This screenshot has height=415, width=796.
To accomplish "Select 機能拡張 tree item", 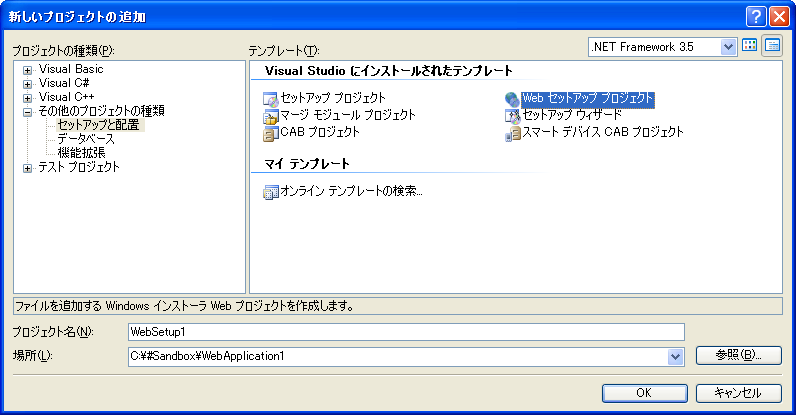I will click(81, 153).
